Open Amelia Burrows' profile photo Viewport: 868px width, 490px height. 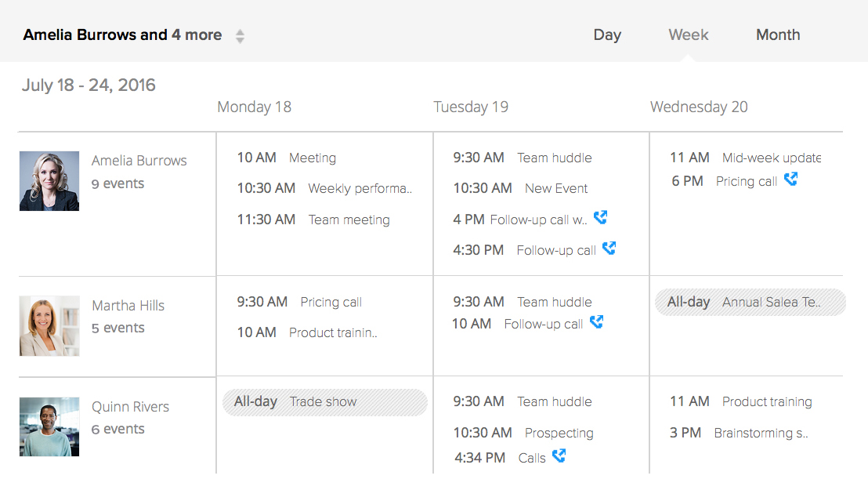(x=49, y=181)
